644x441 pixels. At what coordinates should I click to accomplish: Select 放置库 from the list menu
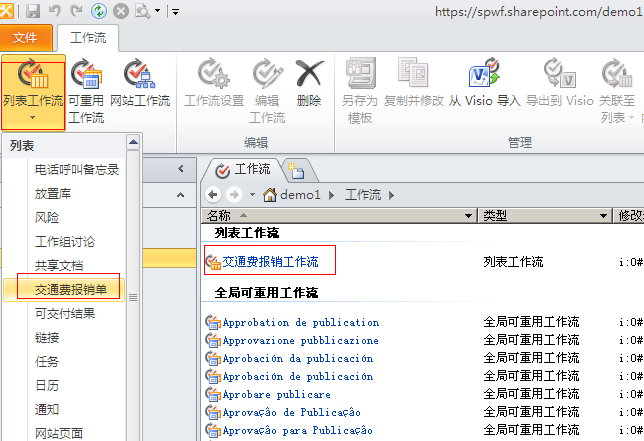(x=64, y=193)
